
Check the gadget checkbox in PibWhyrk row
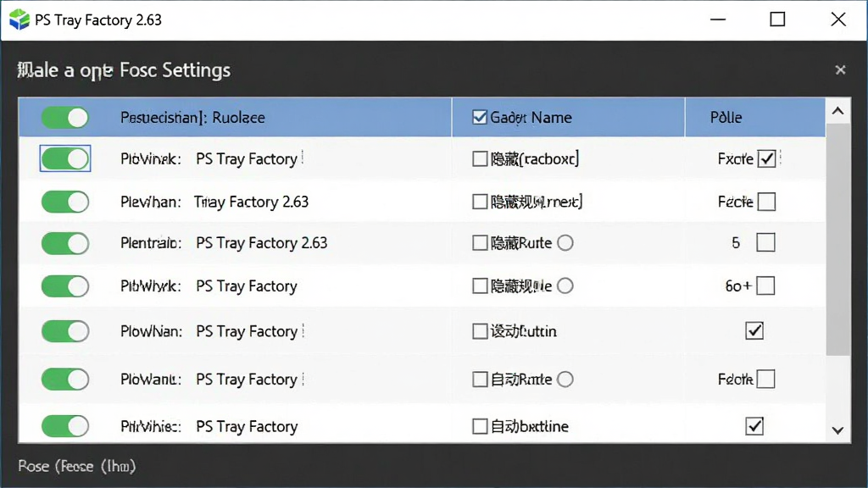click(x=480, y=286)
